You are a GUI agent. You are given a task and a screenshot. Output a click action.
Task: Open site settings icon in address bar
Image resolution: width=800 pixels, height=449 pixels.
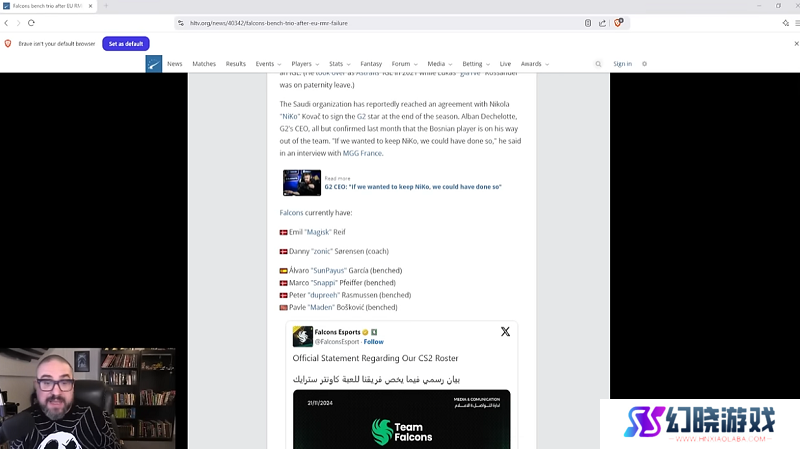pyautogui.click(x=181, y=23)
